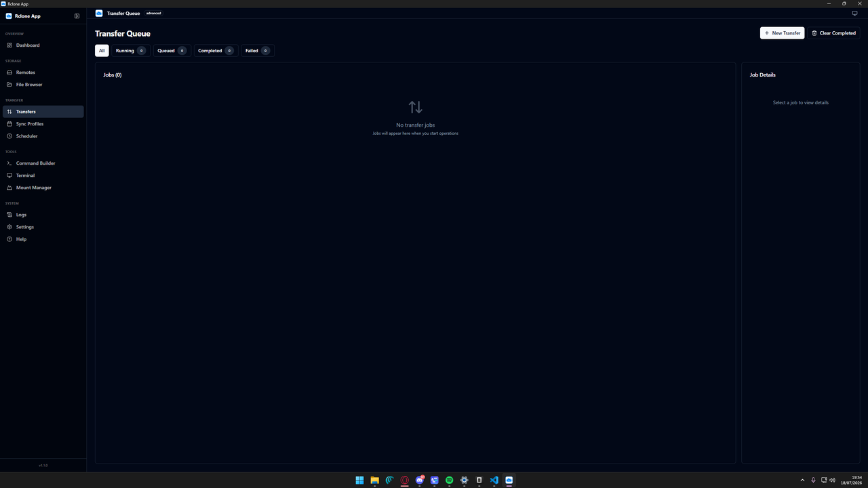
Task: Click the v1.1.0 version label
Action: (x=43, y=466)
